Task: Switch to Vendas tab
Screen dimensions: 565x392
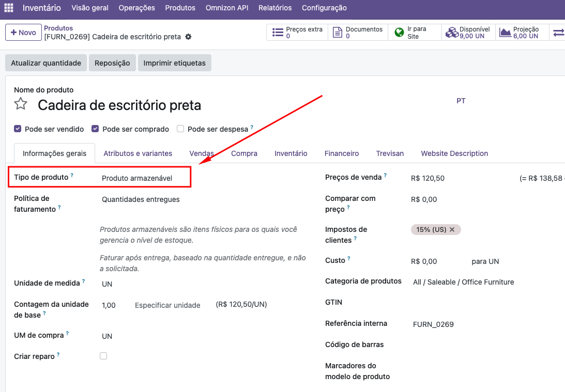Action: tap(202, 153)
